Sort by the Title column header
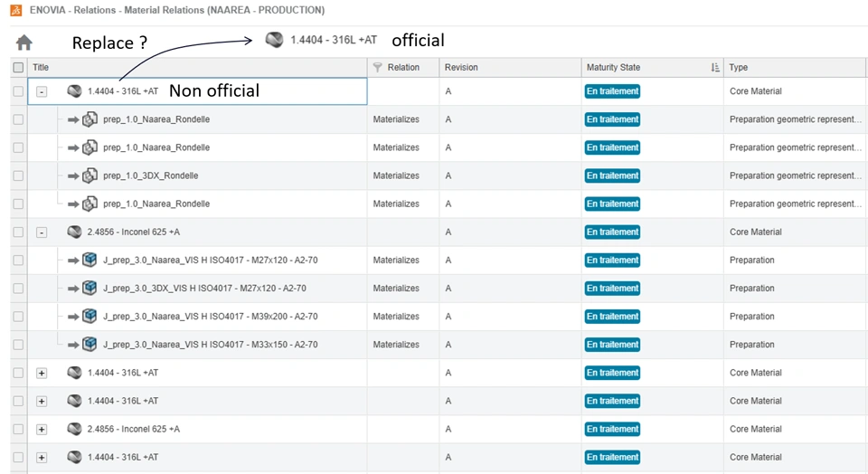Image resolution: width=868 pixels, height=474 pixels. click(42, 68)
